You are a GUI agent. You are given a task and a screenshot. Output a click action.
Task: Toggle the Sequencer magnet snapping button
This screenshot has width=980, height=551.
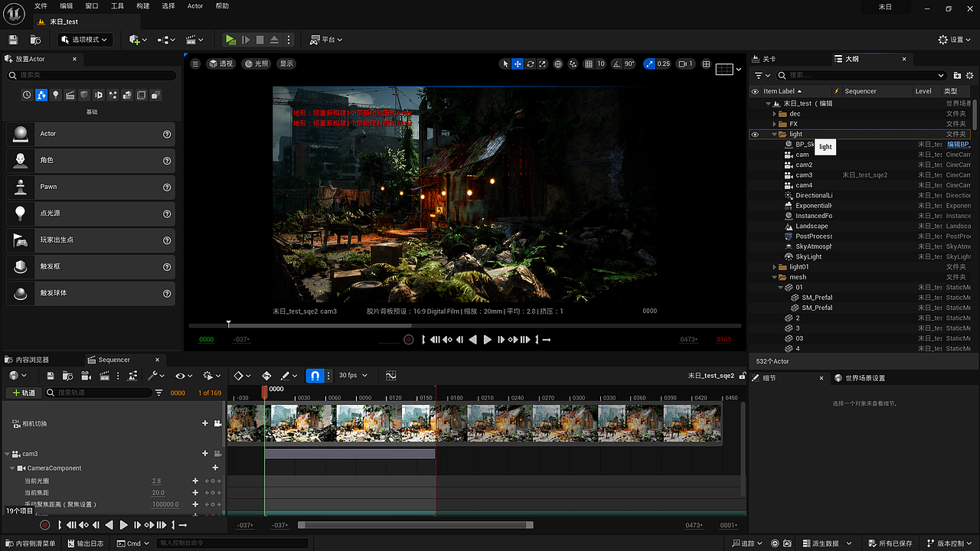point(315,376)
